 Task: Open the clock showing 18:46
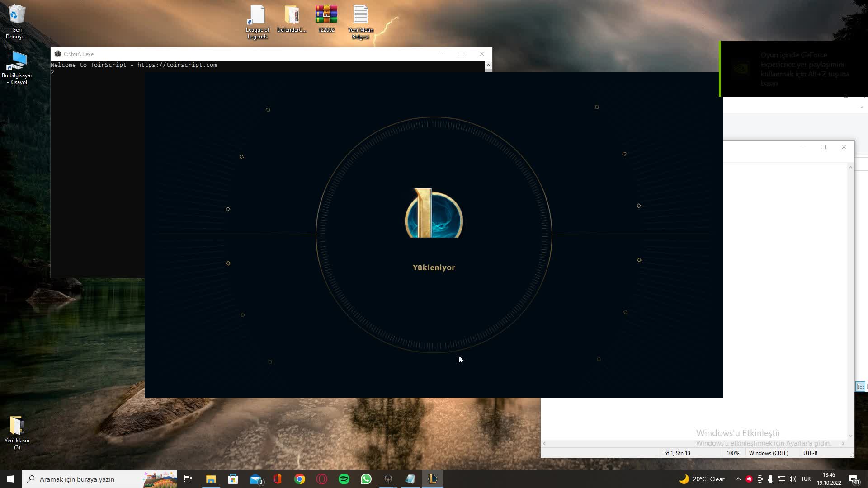[x=829, y=479]
